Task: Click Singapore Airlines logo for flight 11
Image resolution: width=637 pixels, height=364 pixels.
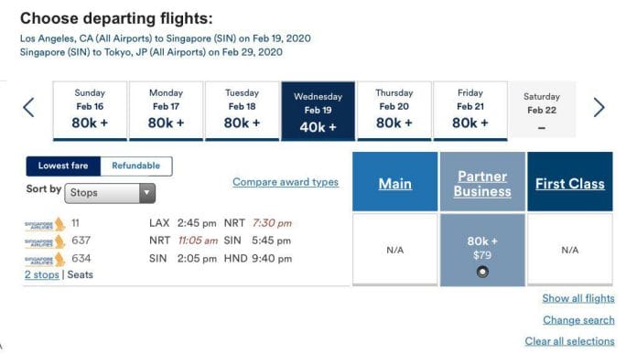Action: 45,224
